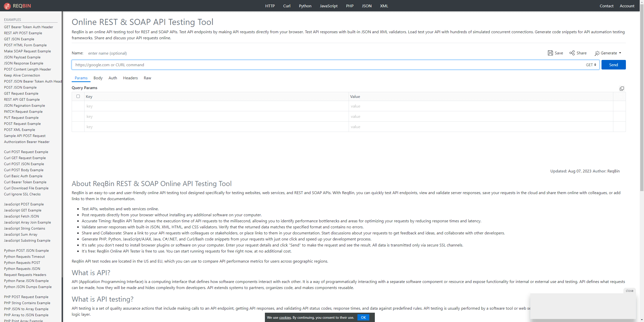This screenshot has width=644, height=322.
Task: Open Authorization Bearer Header example
Action: click(x=27, y=142)
